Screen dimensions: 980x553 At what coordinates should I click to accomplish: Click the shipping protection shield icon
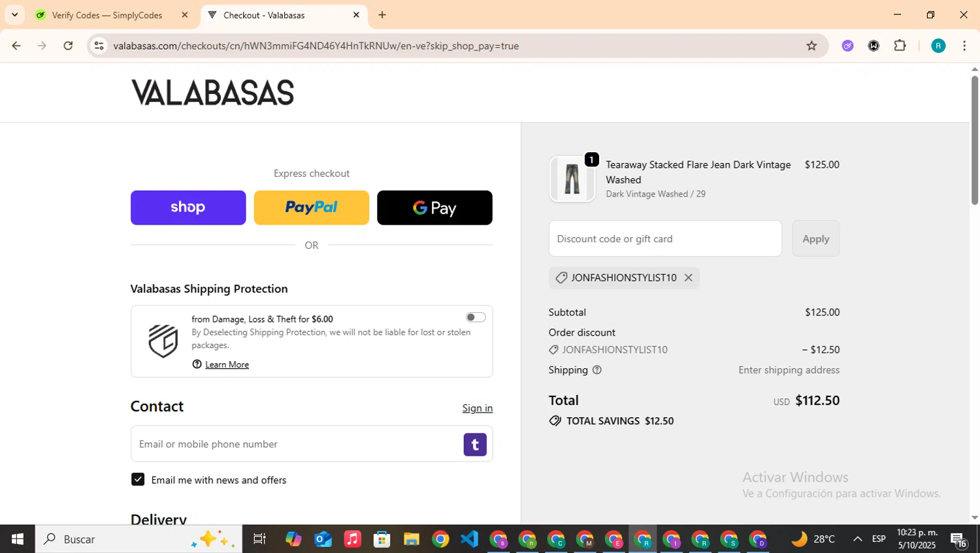[x=163, y=341]
